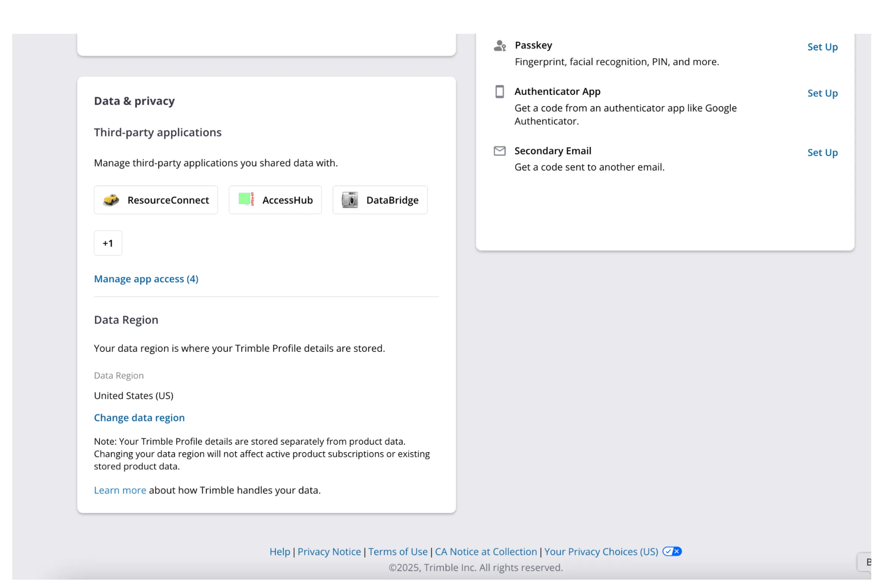The width and height of the screenshot is (880, 588).
Task: Set up Secondary Email
Action: pyautogui.click(x=822, y=153)
